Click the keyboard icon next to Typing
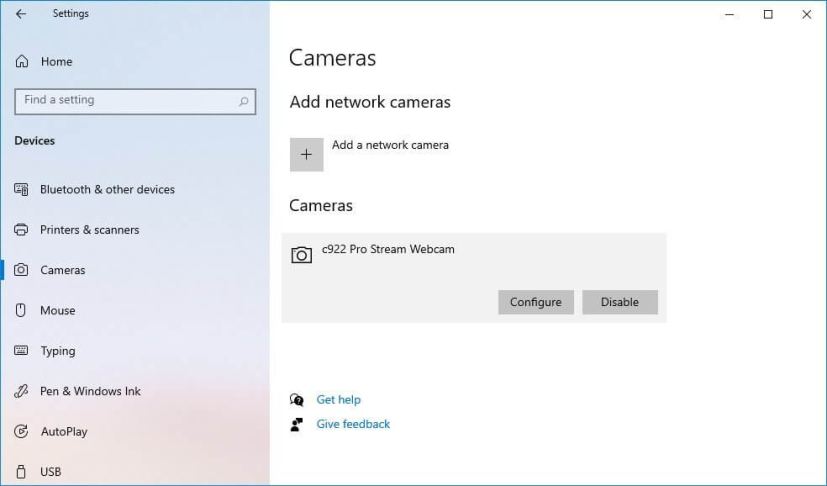Image resolution: width=827 pixels, height=486 pixels. (21, 350)
